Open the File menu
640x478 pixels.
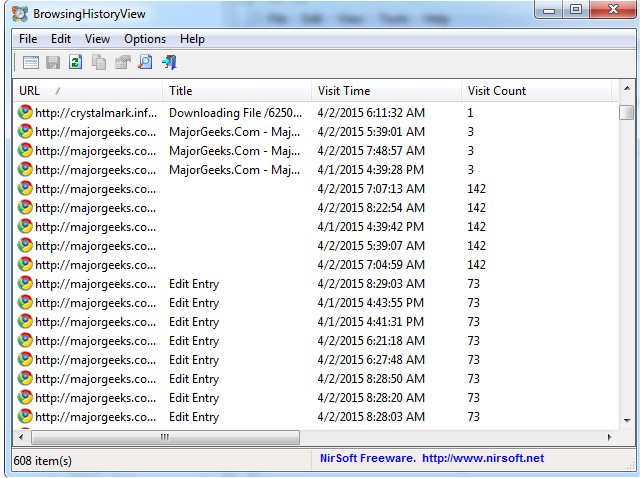pos(28,39)
